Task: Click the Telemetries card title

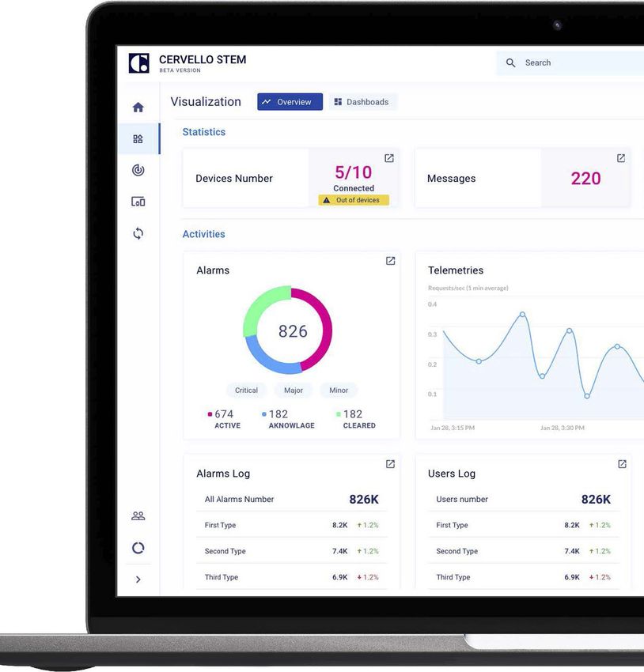Action: point(456,270)
